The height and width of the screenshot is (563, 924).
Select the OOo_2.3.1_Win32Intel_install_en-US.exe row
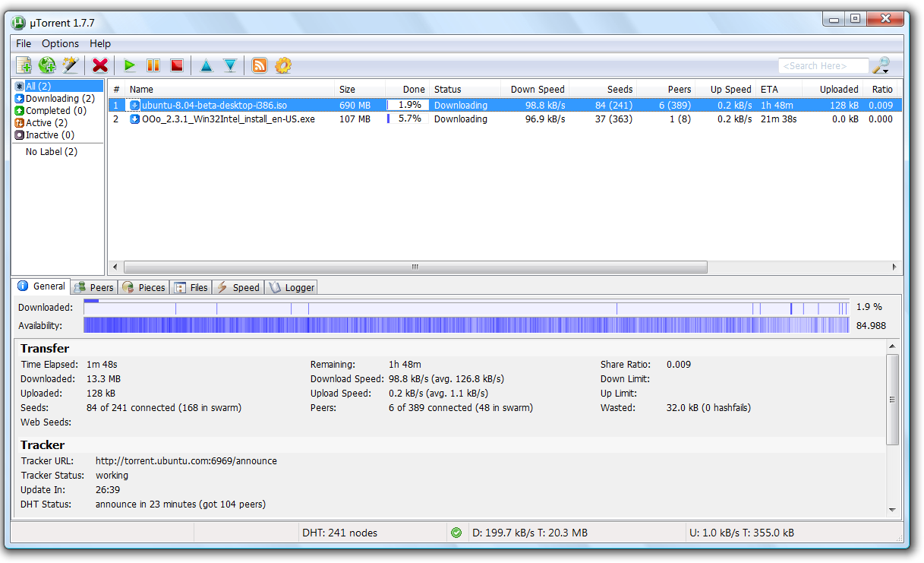(x=505, y=119)
